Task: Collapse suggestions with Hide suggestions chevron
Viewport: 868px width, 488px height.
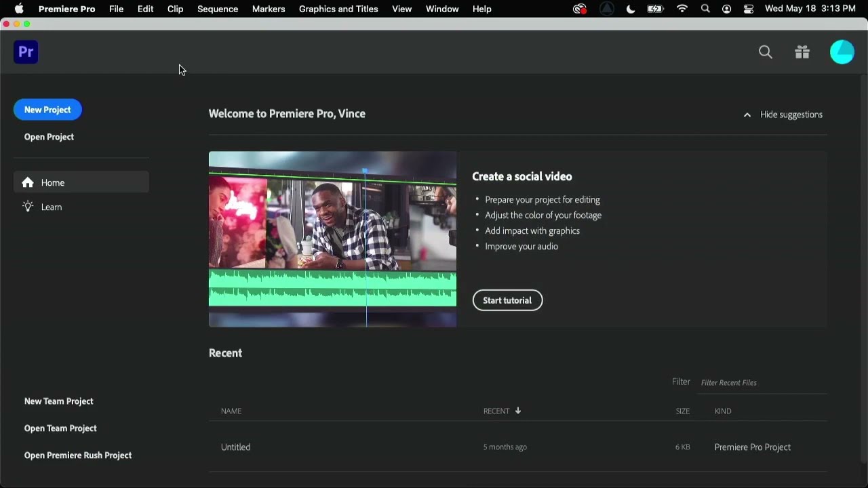Action: [x=747, y=115]
